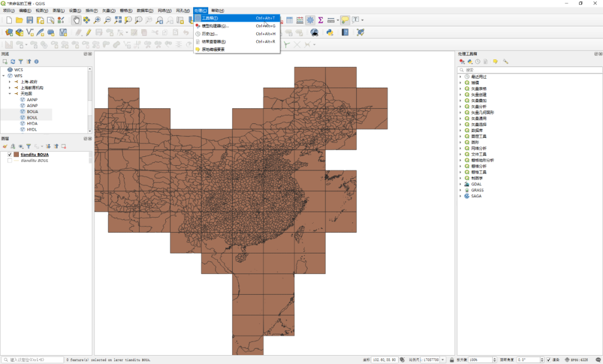Save the project with the floppy disk icon
The width and height of the screenshot is (603, 364).
click(30, 20)
